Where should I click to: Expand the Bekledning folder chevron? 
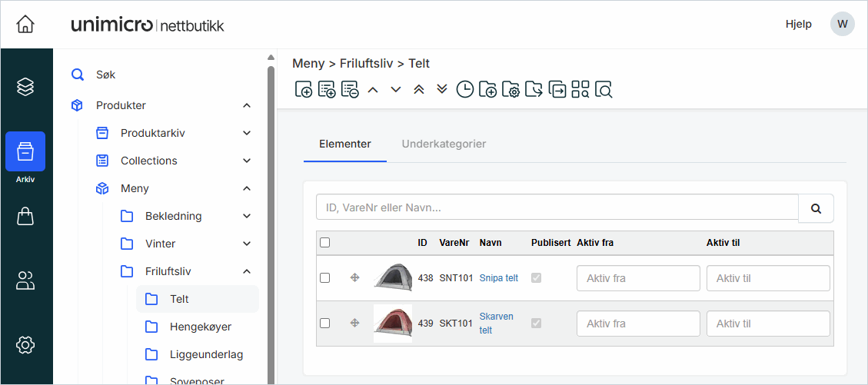[x=247, y=216]
